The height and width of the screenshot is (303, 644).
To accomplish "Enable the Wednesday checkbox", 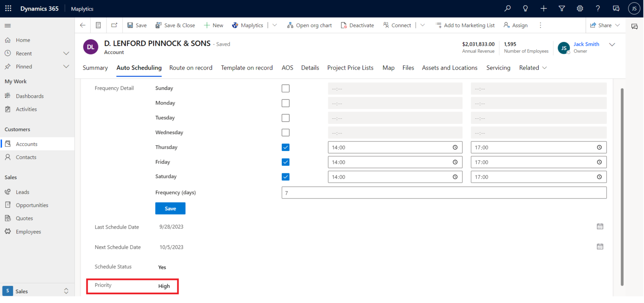I will [x=286, y=133].
